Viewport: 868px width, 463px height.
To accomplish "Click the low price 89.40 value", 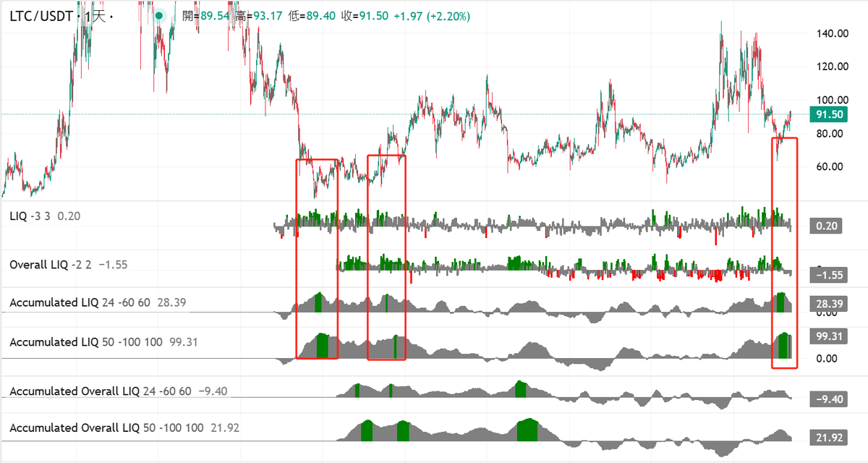I will click(320, 15).
